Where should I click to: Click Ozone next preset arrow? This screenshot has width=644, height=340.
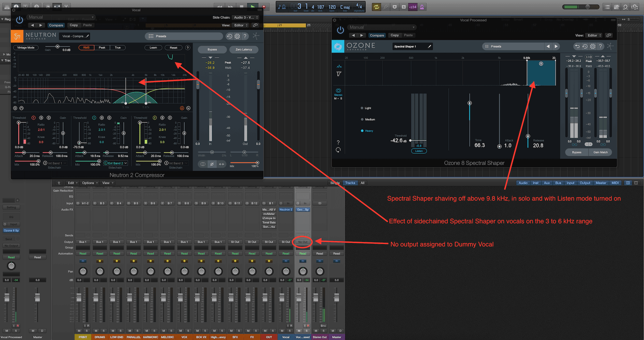pyautogui.click(x=556, y=46)
